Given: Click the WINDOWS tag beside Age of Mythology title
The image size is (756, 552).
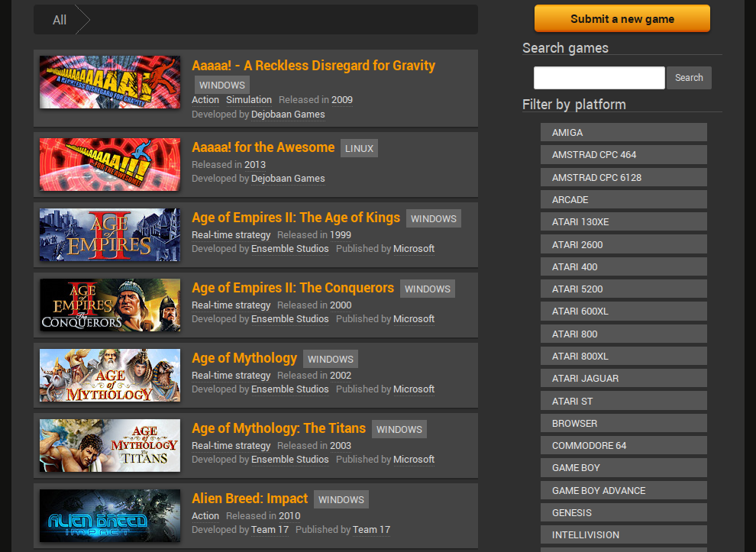Looking at the screenshot, I should click(330, 359).
